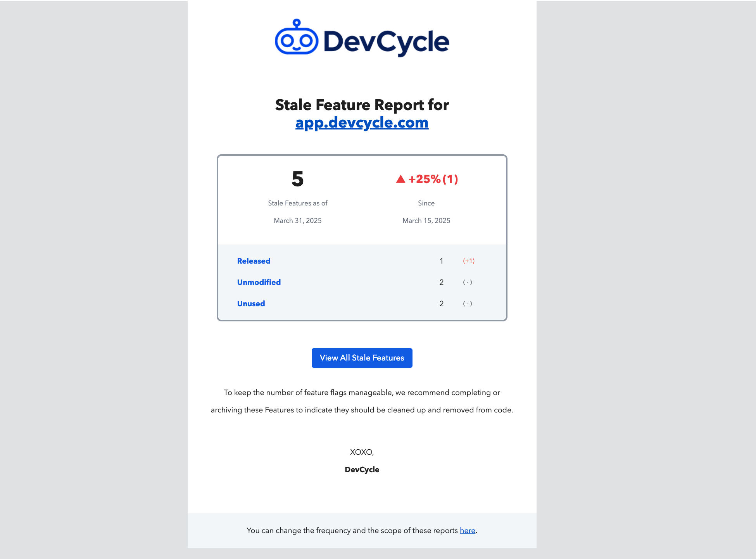Click the Unmodified count value 2
The image size is (756, 559).
(x=441, y=282)
